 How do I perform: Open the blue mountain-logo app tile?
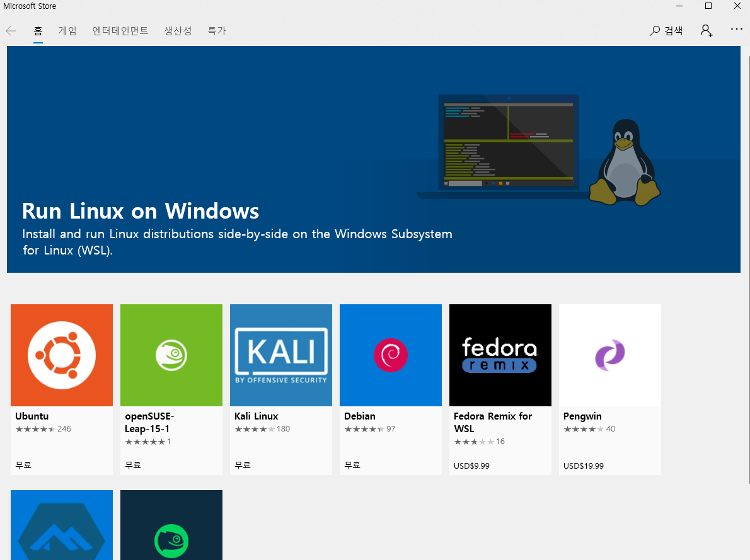point(62,525)
